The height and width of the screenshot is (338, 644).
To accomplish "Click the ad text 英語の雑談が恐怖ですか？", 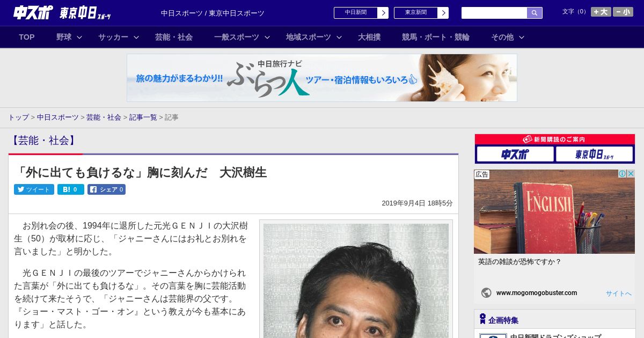I will [x=519, y=262].
